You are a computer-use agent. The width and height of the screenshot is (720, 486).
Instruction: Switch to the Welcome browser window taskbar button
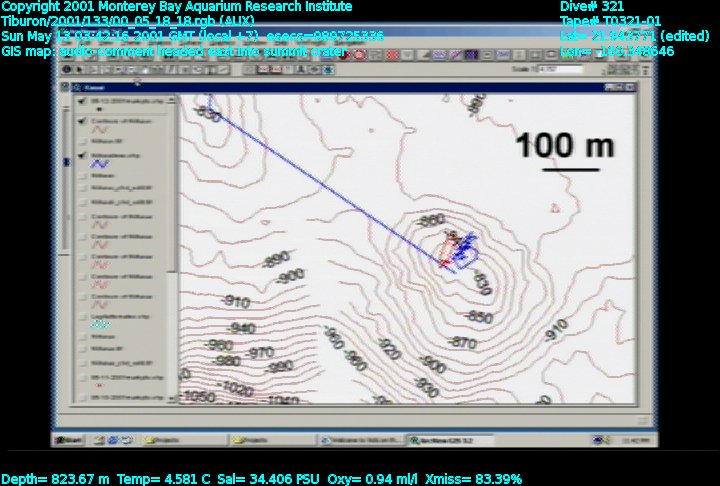click(360, 441)
